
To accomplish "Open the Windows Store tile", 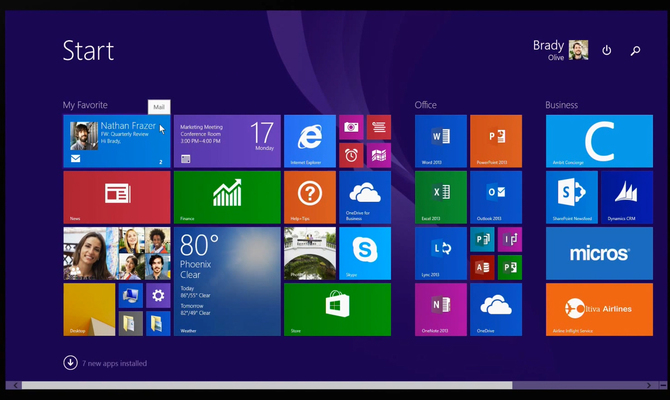I will tap(337, 309).
